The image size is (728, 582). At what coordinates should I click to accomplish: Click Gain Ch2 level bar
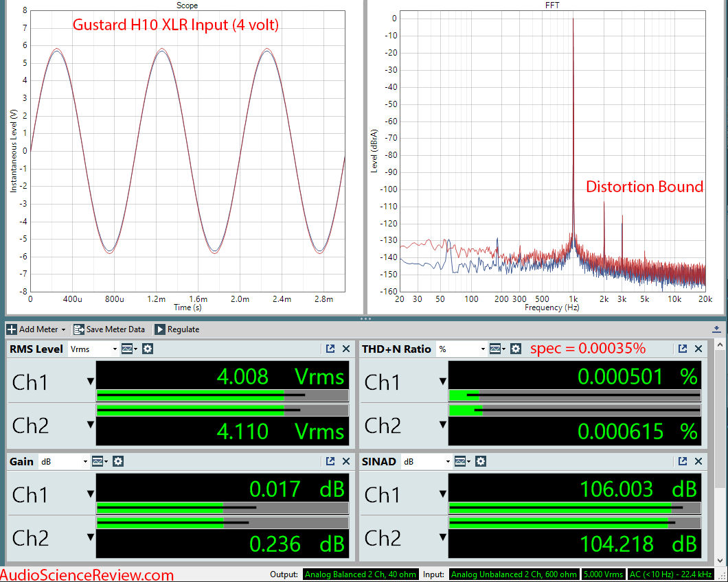pos(223,522)
